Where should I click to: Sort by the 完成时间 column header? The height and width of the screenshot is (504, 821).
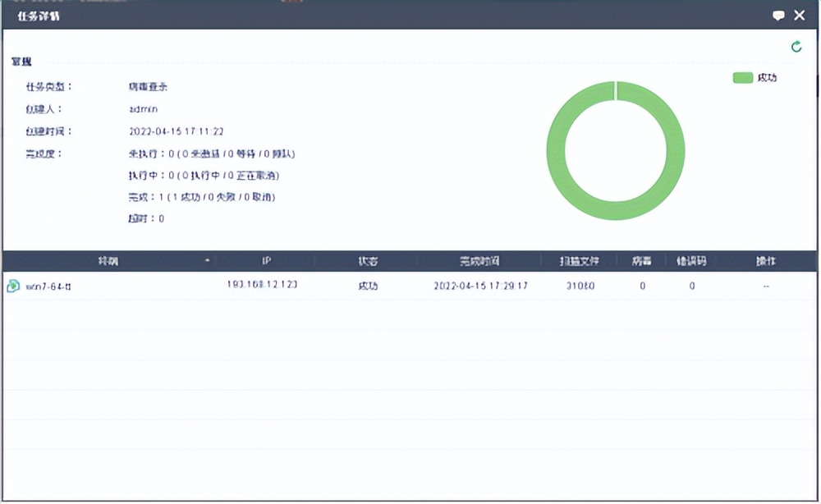click(479, 261)
